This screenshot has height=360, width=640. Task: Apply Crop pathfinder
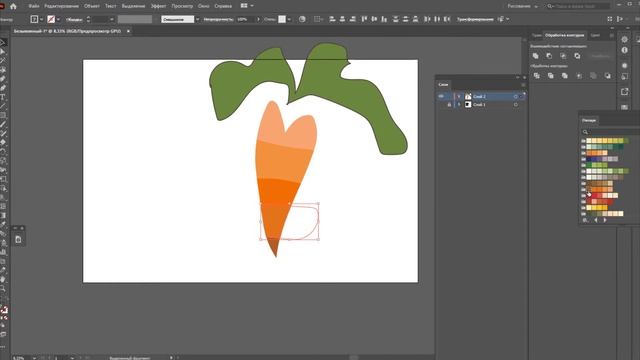[x=579, y=76]
